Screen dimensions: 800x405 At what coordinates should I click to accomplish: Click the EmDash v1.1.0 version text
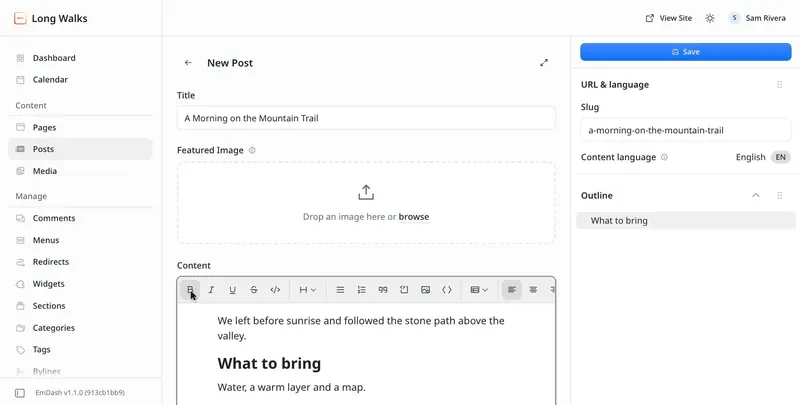pos(80,393)
